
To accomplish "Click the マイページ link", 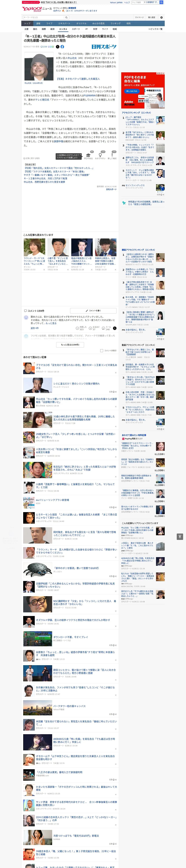I will 139,17.
